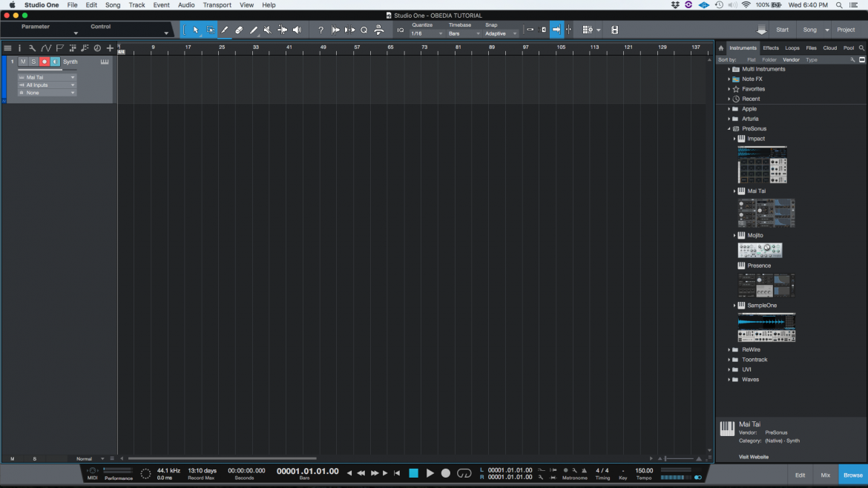Click the IQ quantize panel icon

[x=400, y=30]
